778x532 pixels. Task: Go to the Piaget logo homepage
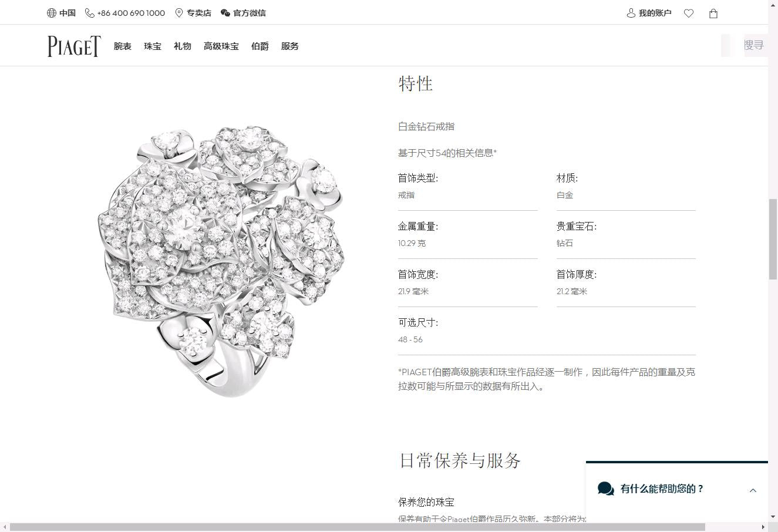(74, 46)
